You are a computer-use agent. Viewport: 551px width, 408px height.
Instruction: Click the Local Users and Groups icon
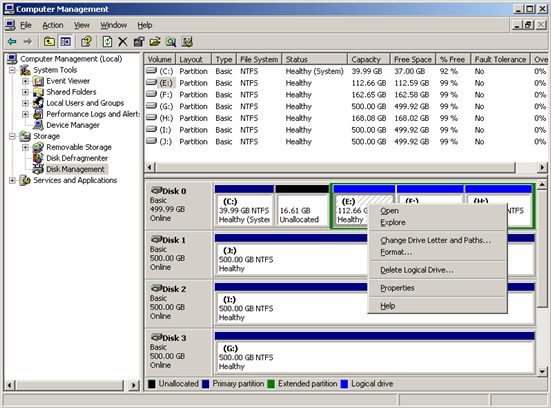click(38, 103)
